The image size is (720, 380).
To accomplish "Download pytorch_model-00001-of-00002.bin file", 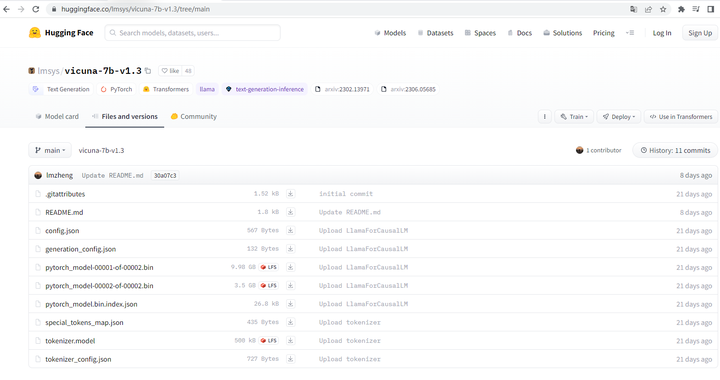I will (x=290, y=267).
